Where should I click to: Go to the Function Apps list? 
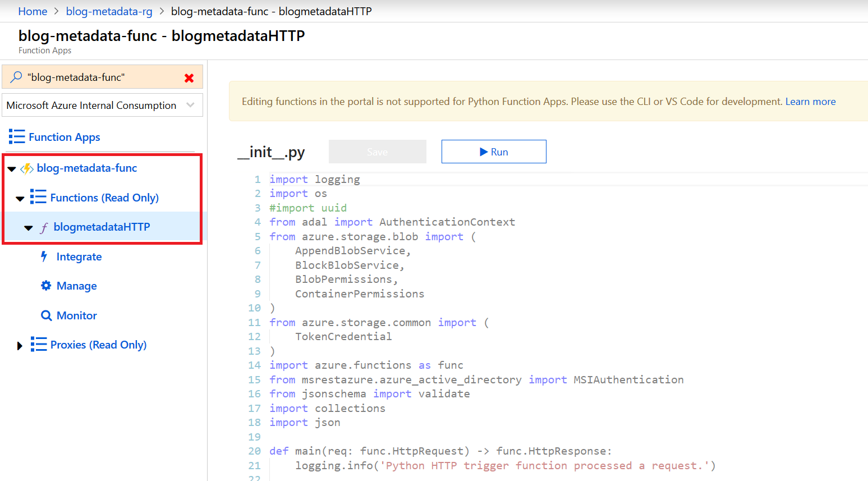tap(65, 137)
